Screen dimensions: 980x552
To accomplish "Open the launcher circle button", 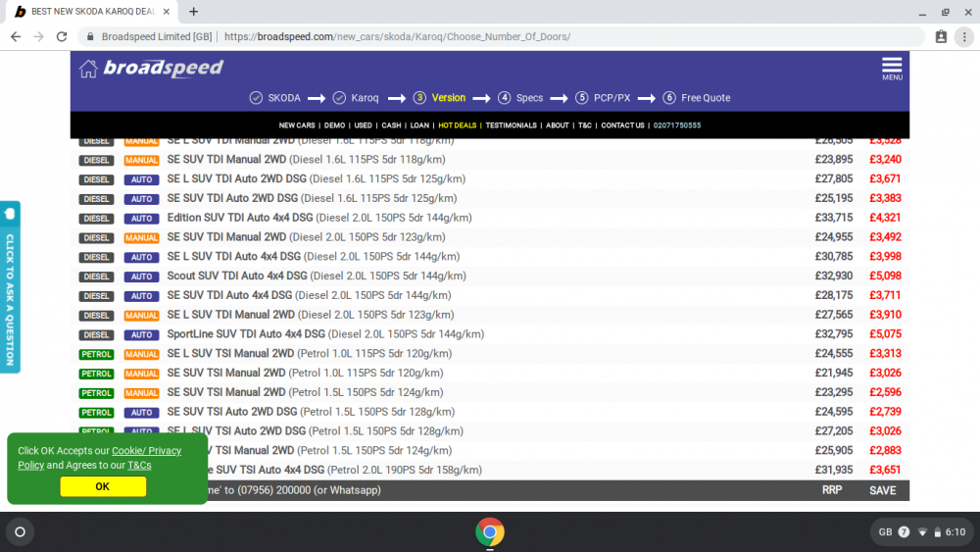I will [x=20, y=532].
